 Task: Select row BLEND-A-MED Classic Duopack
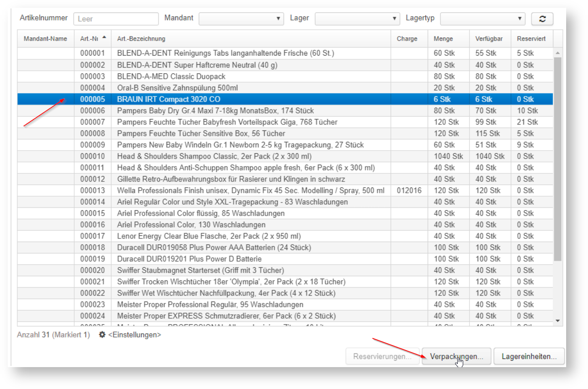(x=285, y=76)
